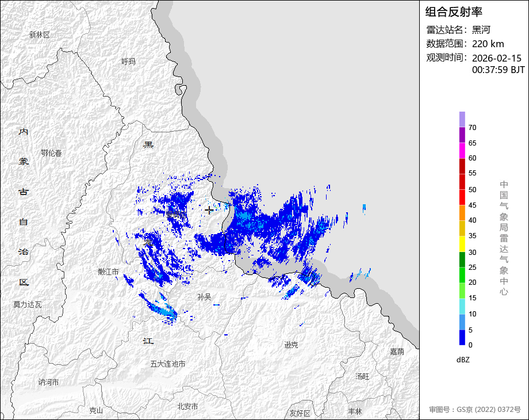Screen dimensions: 529x420
Task: Click the bold province character 黑
Action: point(148,144)
